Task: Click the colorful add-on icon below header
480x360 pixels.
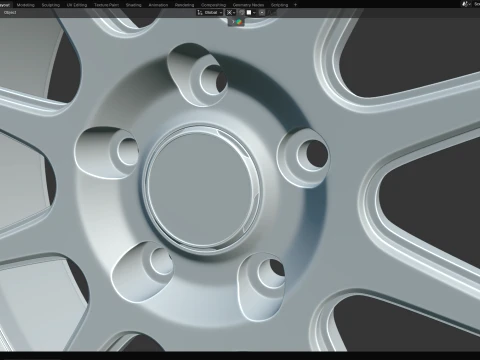Action: (x=239, y=22)
